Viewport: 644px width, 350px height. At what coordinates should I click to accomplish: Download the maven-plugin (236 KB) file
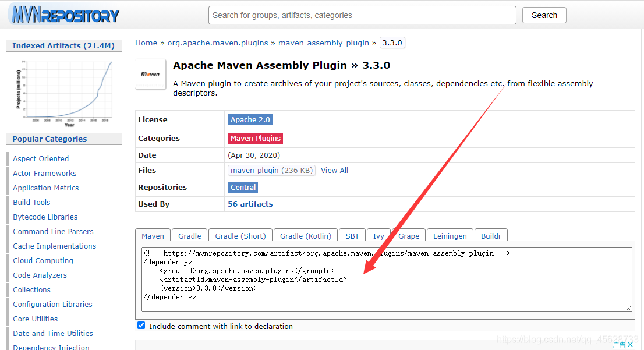pos(271,170)
